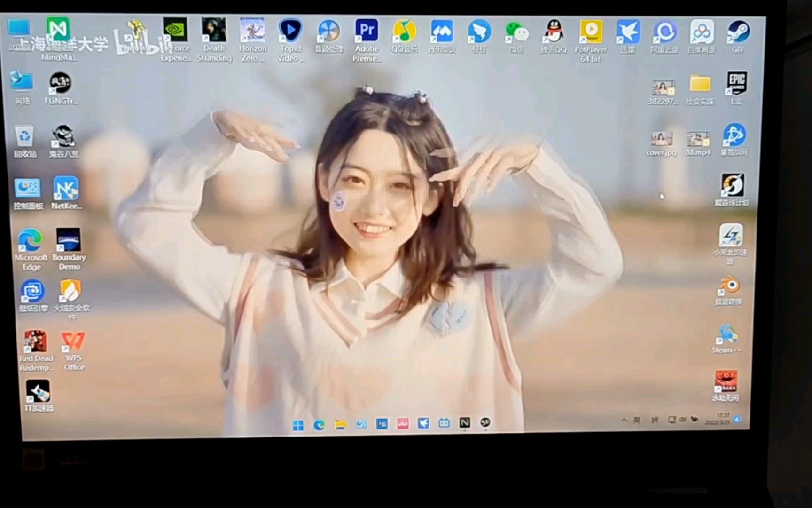Screen dimensions: 812x508
Task: Open the 回收站 Recycle Bin
Action: click(25, 141)
